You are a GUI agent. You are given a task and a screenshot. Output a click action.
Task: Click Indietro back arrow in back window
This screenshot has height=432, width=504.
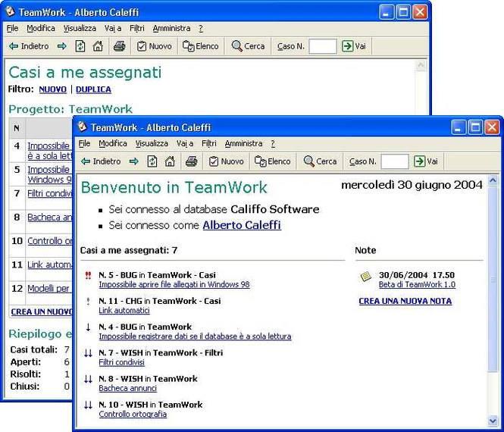[29, 46]
